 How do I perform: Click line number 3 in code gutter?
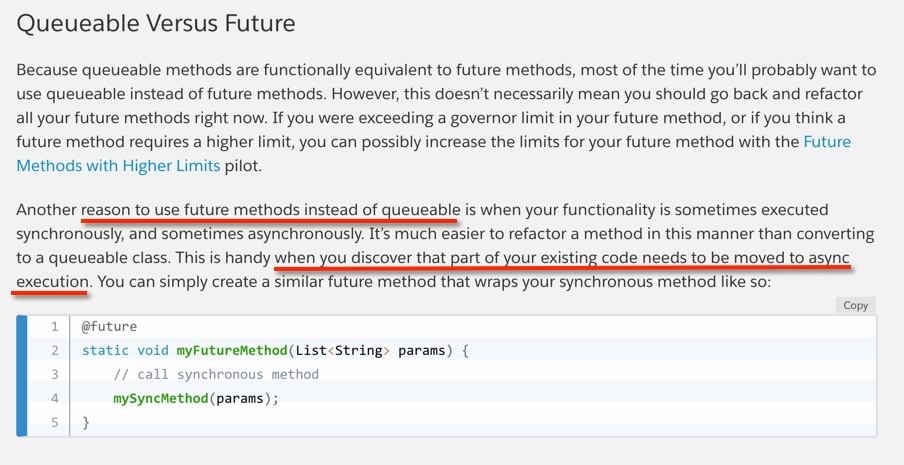coord(56,374)
